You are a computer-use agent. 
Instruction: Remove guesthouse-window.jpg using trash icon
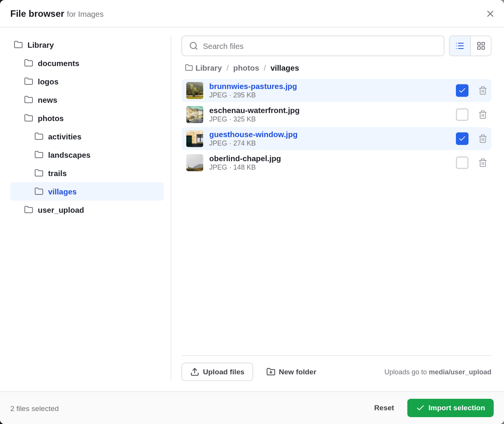click(483, 139)
